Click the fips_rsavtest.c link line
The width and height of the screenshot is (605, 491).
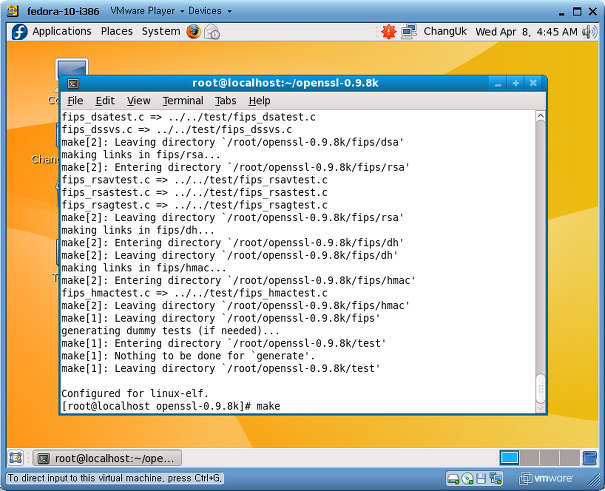point(194,180)
